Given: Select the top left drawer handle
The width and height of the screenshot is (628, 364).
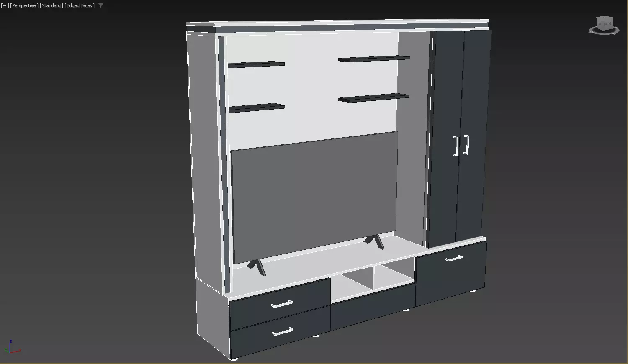Looking at the screenshot, I should click(x=282, y=304).
